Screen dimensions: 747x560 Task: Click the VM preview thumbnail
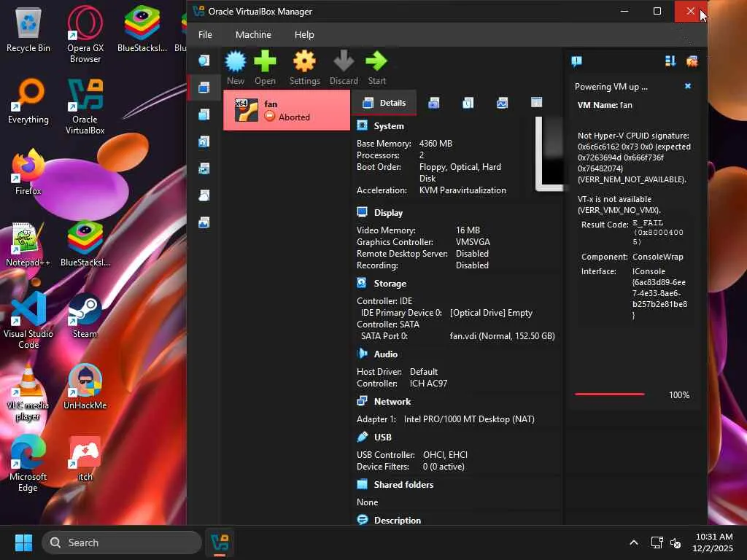549,154
